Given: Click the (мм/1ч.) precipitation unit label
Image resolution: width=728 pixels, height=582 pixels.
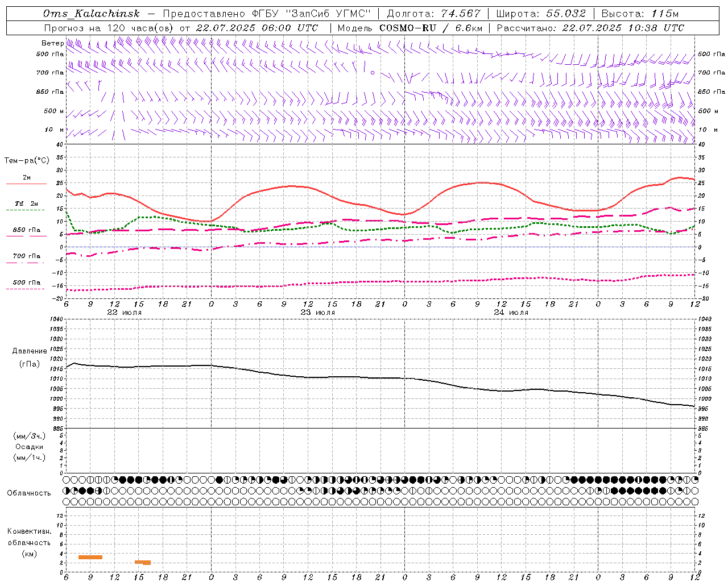Looking at the screenshot, I should click(30, 458).
